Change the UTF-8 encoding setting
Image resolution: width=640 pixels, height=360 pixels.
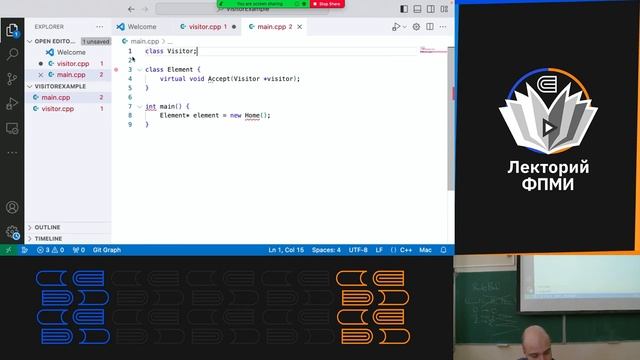[x=358, y=250]
